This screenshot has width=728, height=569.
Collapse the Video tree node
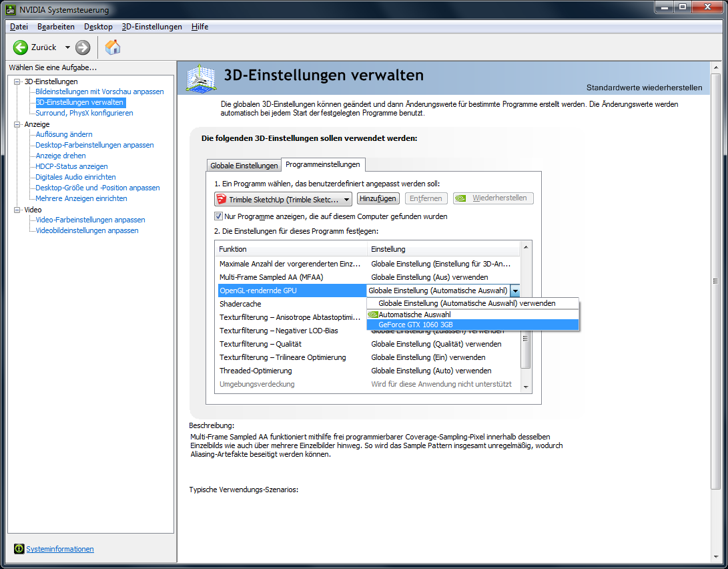tap(18, 210)
